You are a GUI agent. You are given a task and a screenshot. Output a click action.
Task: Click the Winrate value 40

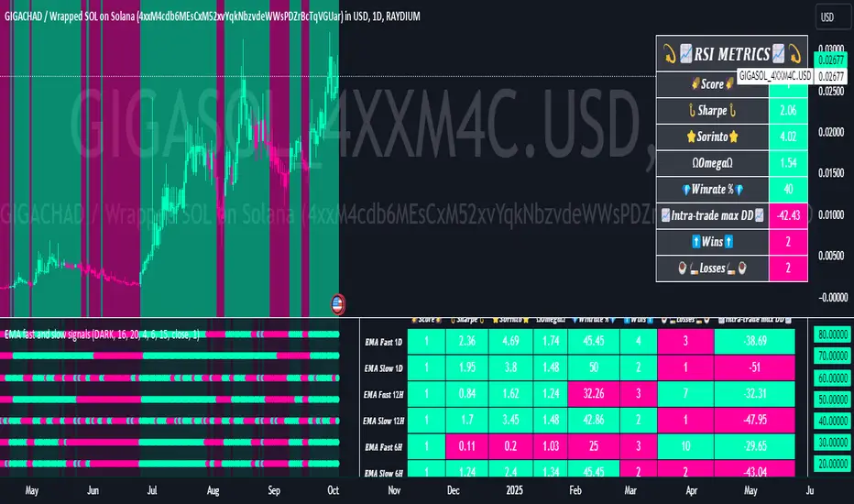788,189
